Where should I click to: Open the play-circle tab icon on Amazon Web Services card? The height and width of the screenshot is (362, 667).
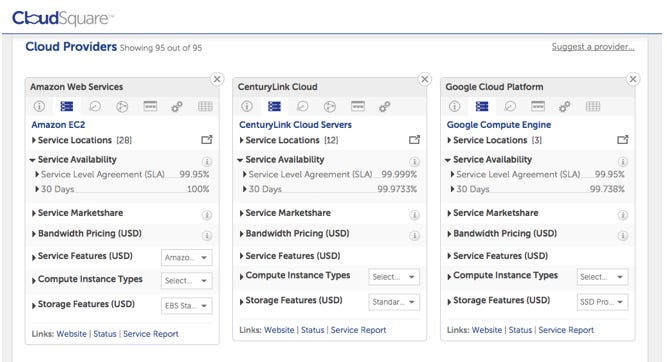click(x=122, y=106)
